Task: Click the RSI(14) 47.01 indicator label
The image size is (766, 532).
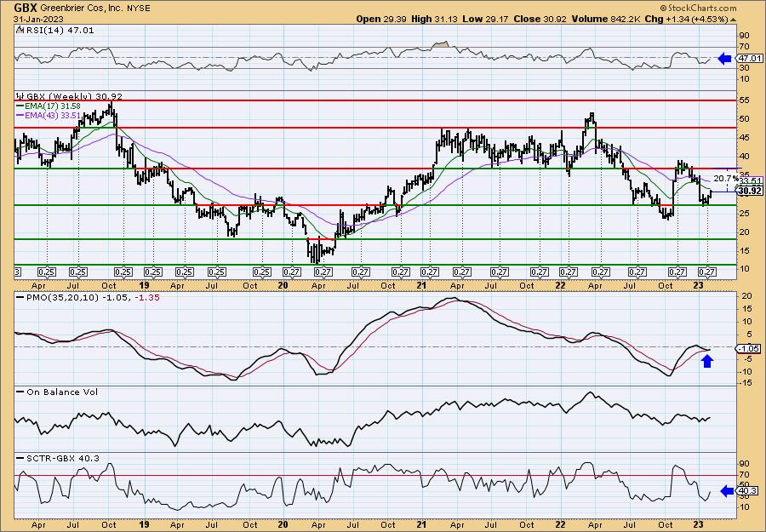Action: coord(59,30)
